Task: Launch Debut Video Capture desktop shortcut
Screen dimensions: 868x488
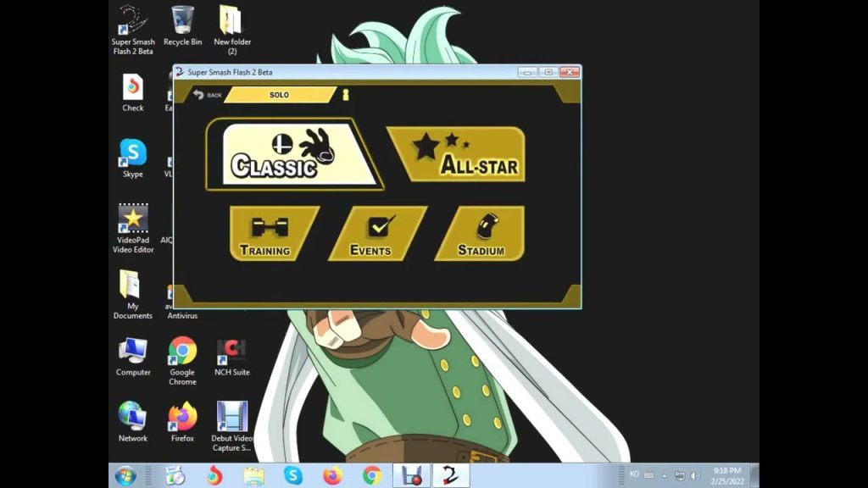Action: click(231, 424)
